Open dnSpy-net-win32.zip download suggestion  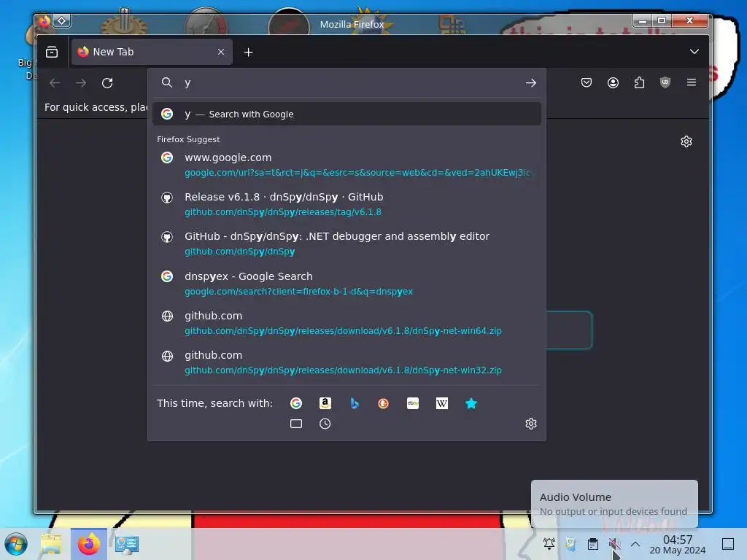(347, 362)
